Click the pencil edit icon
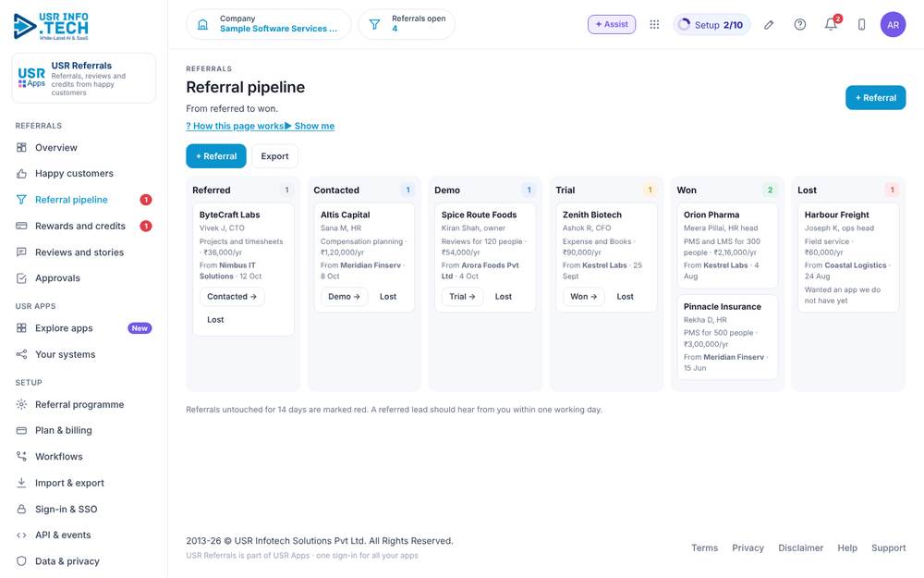This screenshot has height=578, width=924. [x=769, y=25]
